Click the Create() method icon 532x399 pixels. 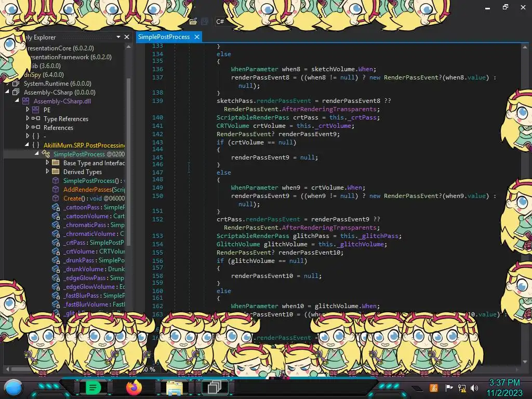pyautogui.click(x=56, y=198)
